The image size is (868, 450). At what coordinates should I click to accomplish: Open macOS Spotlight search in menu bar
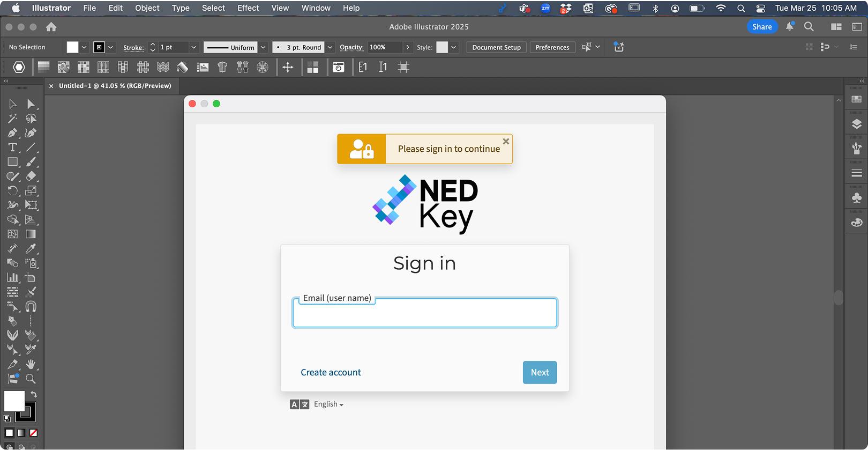point(741,8)
